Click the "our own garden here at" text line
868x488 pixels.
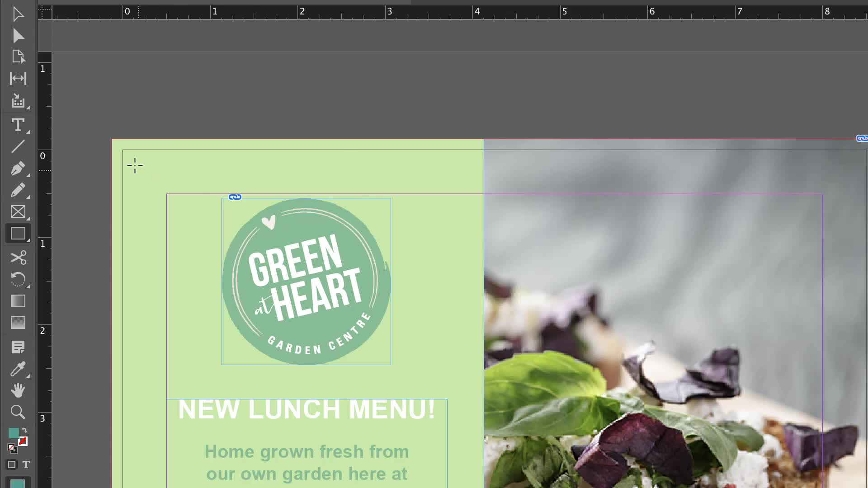click(307, 474)
